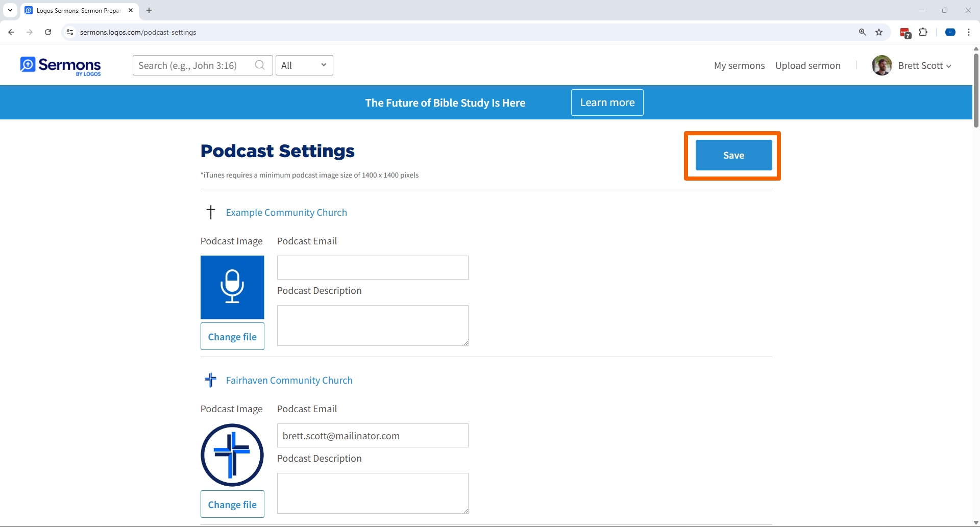The image size is (980, 527).
Task: Click the zoom magnifier icon in address bar
Action: (862, 32)
